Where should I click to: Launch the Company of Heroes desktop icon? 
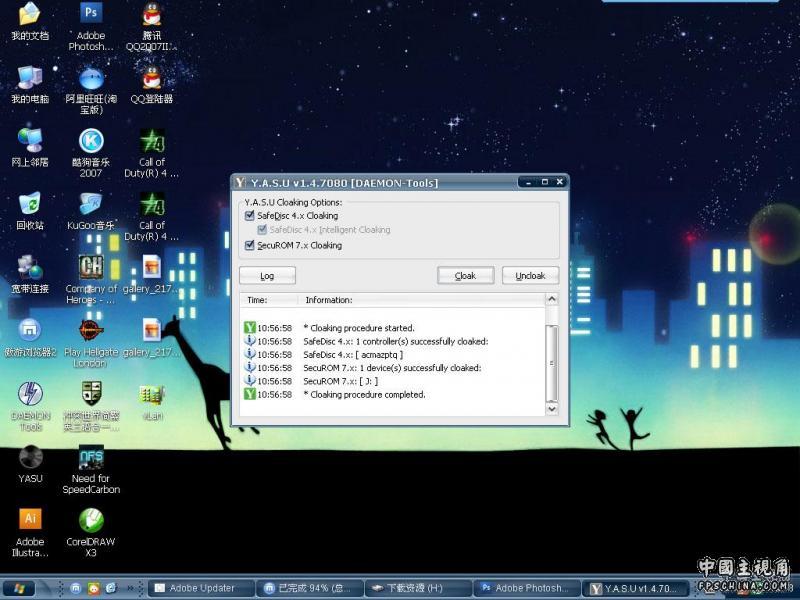(x=91, y=267)
